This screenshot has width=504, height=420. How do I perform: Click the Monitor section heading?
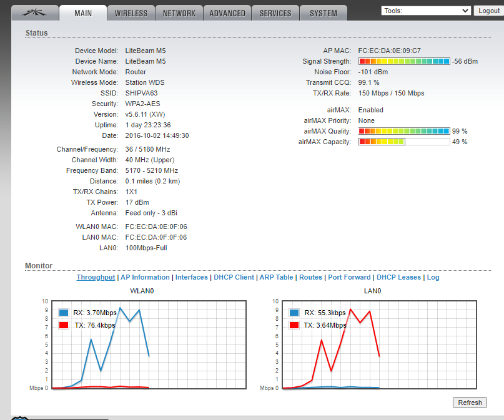coord(39,266)
